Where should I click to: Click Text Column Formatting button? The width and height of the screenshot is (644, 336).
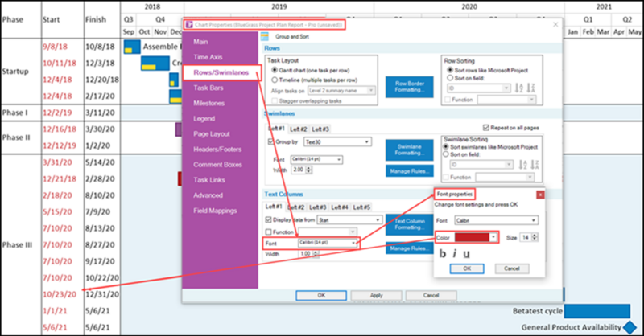tap(410, 224)
